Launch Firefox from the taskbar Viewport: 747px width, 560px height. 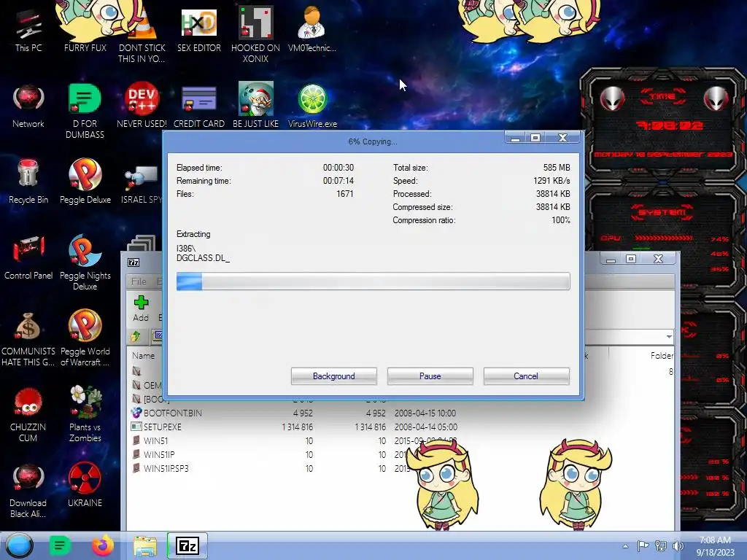102,545
